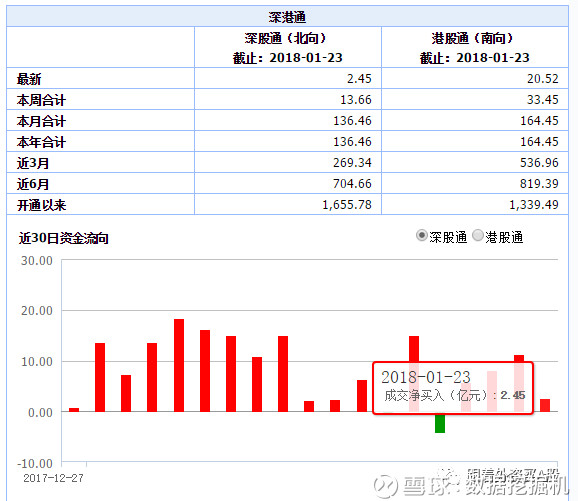Click the 536.96 three-month value

click(539, 163)
